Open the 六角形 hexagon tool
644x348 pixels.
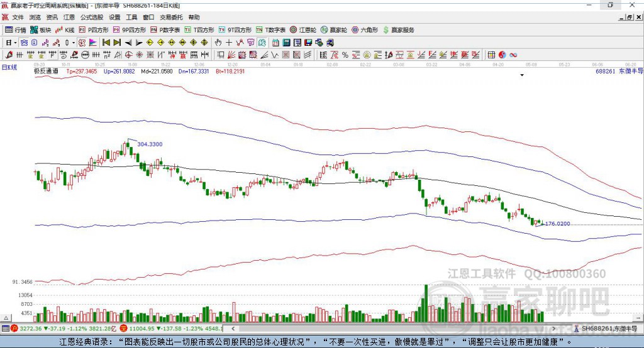(x=365, y=30)
